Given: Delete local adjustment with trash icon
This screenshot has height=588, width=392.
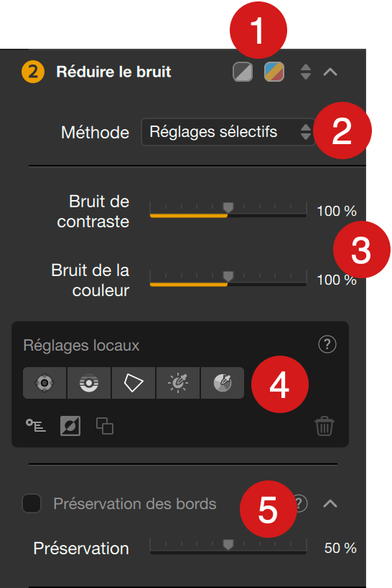Looking at the screenshot, I should (x=324, y=426).
